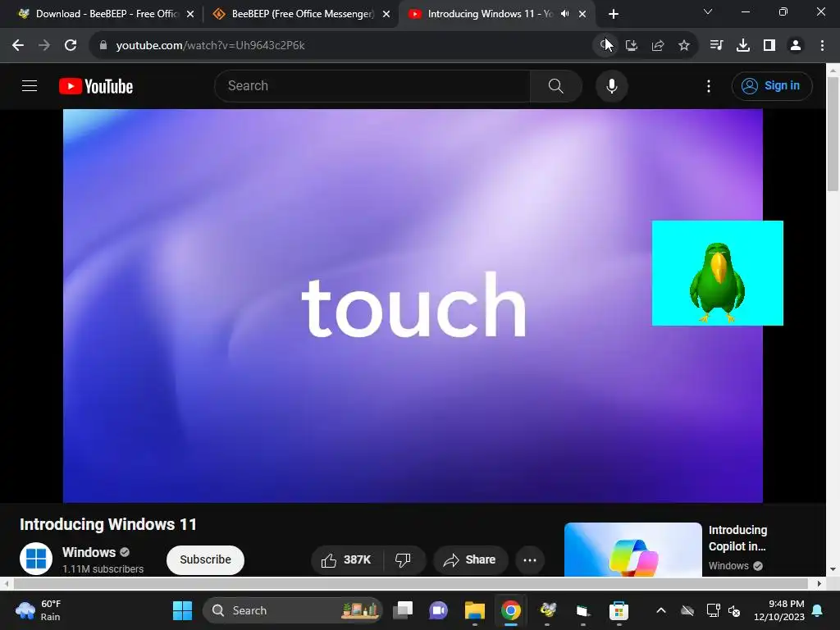
Task: Click the green parrot overlay
Action: (x=717, y=273)
